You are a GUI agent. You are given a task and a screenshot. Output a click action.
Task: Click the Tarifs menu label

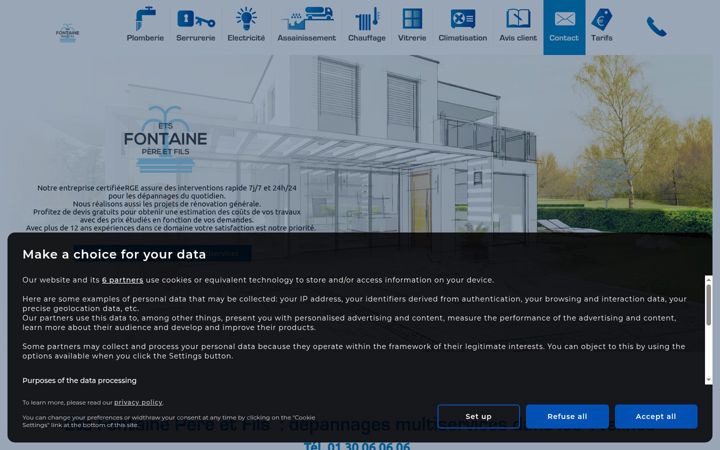pos(602,38)
